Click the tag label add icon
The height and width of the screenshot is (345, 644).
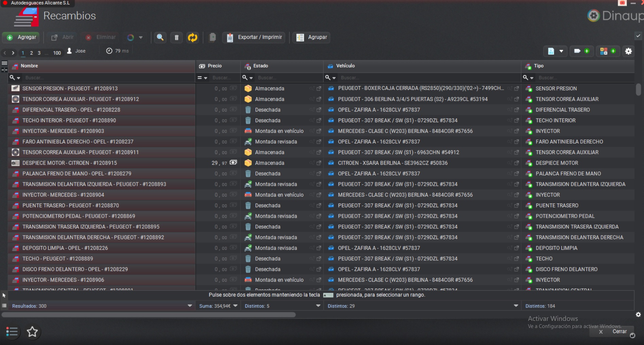pyautogui.click(x=581, y=51)
